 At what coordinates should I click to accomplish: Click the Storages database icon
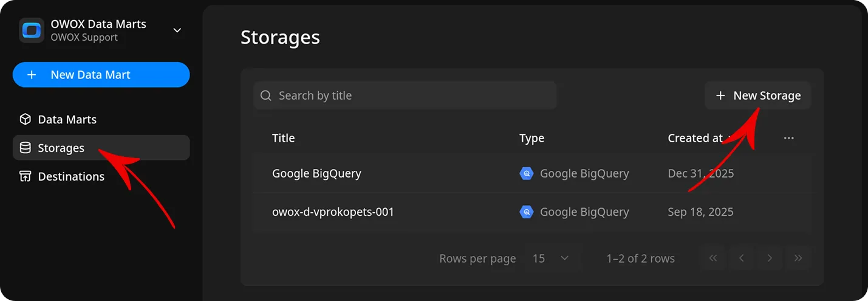(x=25, y=148)
